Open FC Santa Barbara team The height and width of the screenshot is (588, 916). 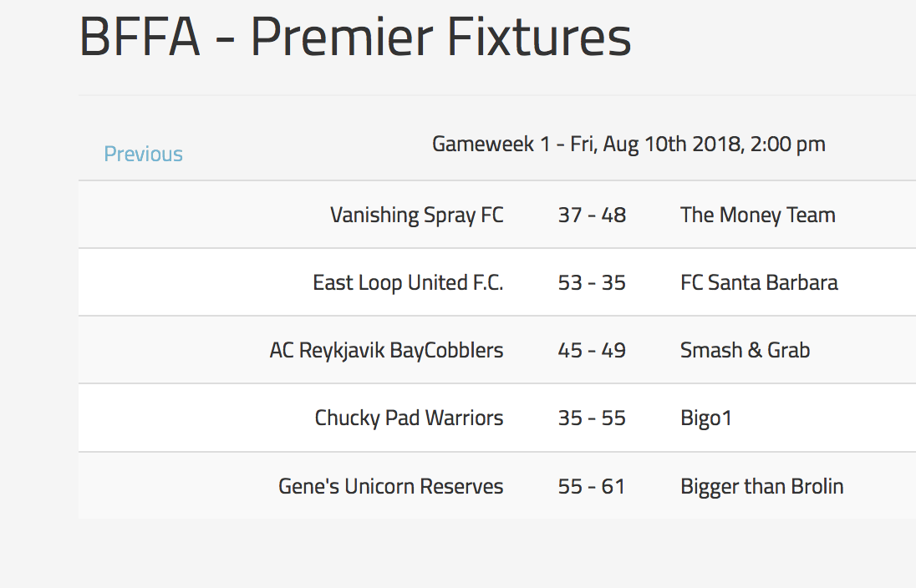(x=759, y=282)
